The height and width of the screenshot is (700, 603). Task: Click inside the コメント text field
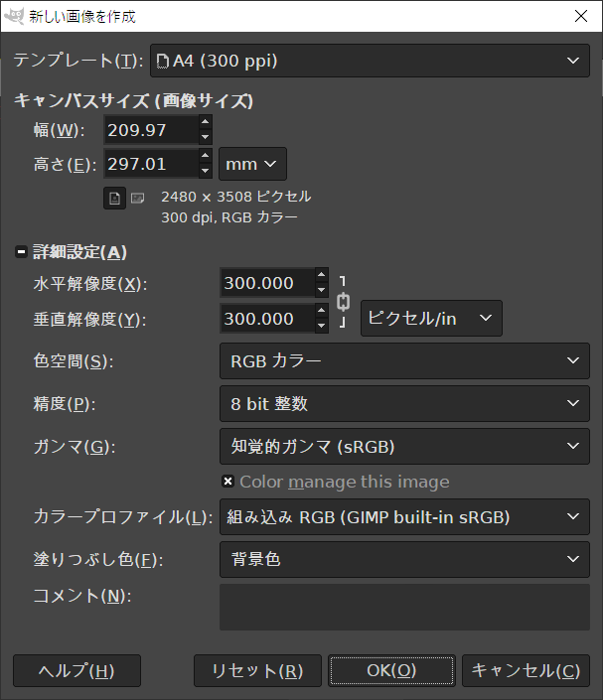coord(404,607)
